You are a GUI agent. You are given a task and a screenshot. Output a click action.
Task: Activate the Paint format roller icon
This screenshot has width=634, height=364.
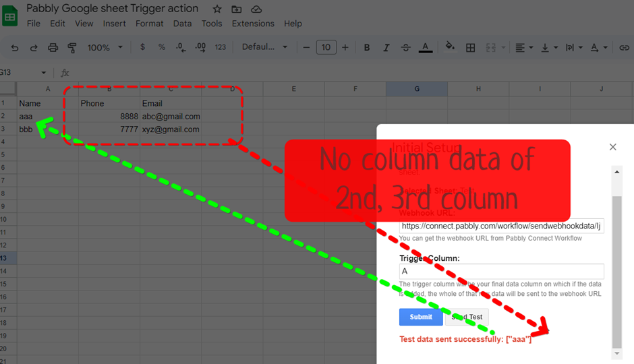click(72, 48)
